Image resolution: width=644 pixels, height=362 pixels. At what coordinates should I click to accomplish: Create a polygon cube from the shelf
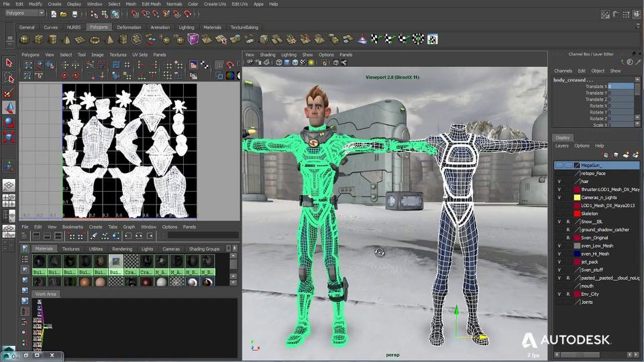click(x=39, y=40)
